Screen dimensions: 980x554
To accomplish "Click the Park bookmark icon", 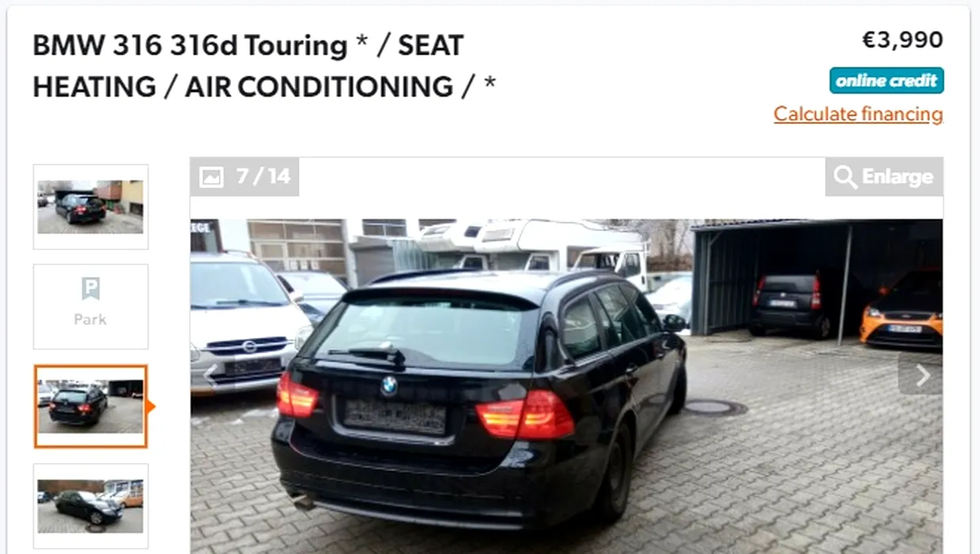I will [x=90, y=289].
